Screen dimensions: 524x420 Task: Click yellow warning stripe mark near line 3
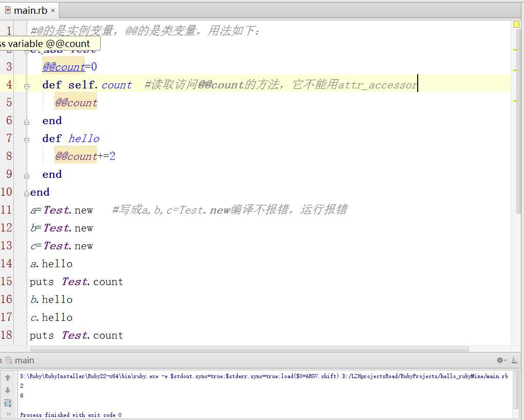(x=515, y=70)
